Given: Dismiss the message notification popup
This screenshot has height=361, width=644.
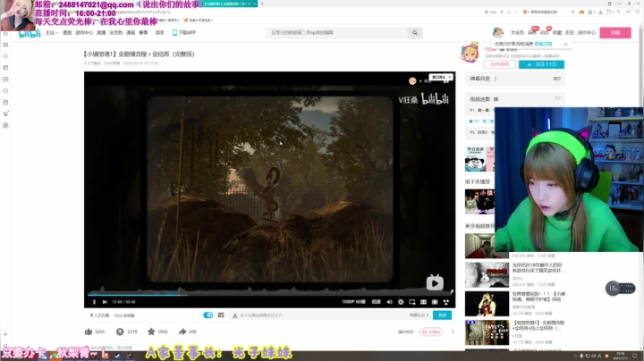Looking at the screenshot, I should tap(565, 44).
